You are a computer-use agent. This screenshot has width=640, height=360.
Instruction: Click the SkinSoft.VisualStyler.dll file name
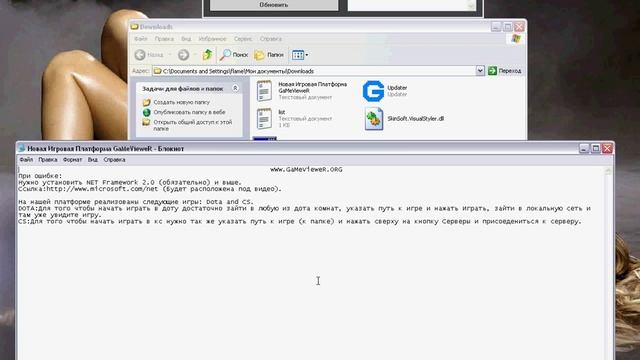[x=416, y=119]
